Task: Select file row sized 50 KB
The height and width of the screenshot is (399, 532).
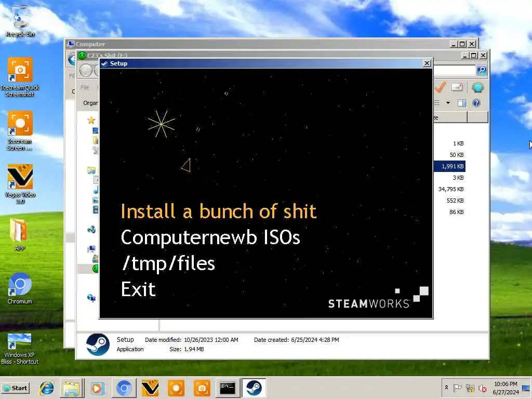Action: (456, 155)
